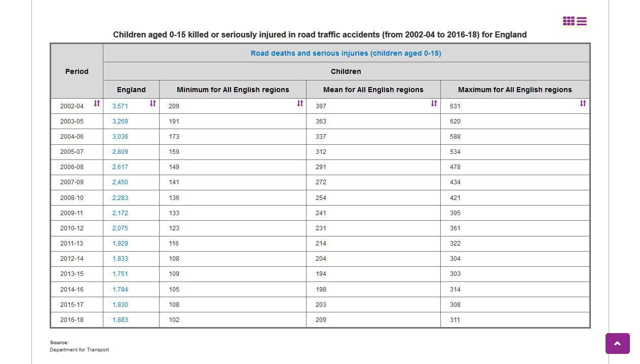The image size is (640, 364).
Task: Open the 2,450 England value link
Action: coord(120,182)
